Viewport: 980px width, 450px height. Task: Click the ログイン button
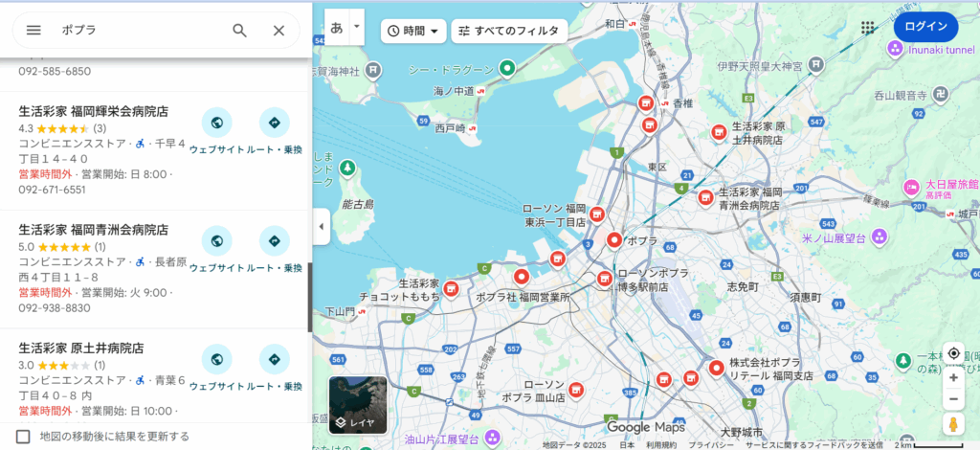coord(925,27)
